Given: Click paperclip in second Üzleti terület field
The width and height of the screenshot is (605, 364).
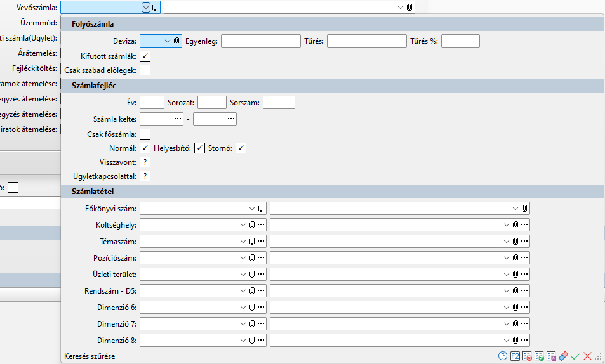Looking at the screenshot, I should pyautogui.click(x=515, y=274).
